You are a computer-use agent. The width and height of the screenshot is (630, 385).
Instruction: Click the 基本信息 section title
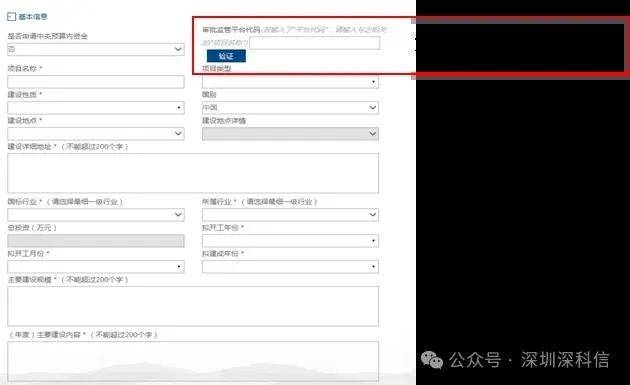pos(33,16)
